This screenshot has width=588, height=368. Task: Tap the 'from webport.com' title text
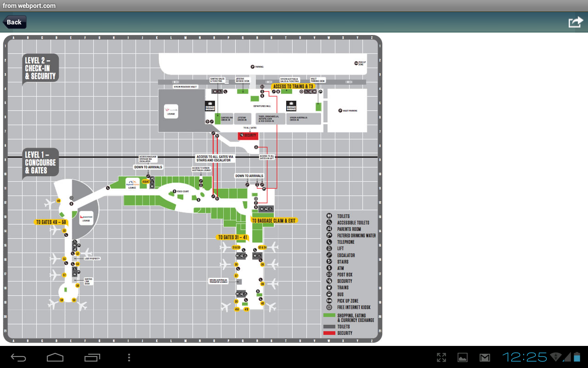point(29,6)
